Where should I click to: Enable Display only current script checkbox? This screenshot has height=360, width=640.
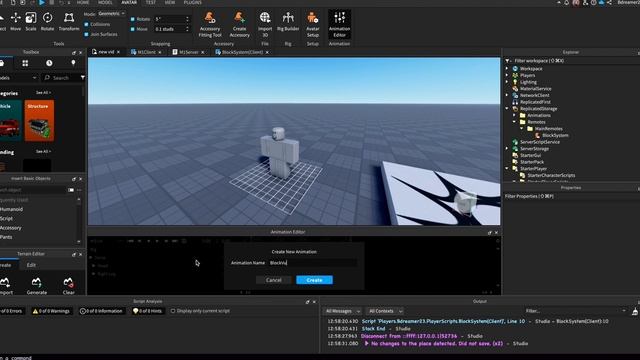tap(173, 311)
